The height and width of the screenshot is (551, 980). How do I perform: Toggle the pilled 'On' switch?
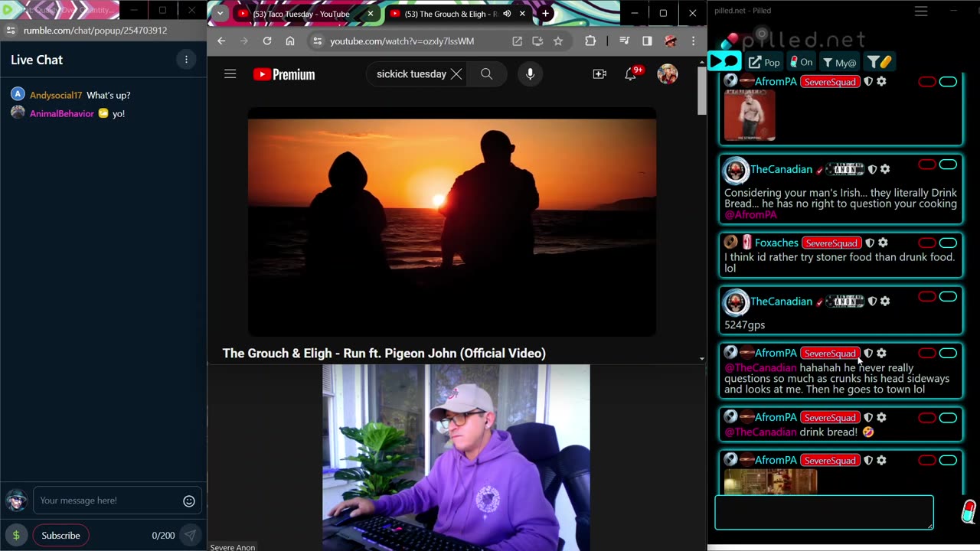802,62
